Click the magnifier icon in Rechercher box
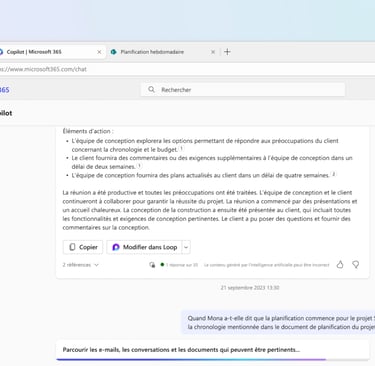The image size is (375, 366). click(x=151, y=89)
